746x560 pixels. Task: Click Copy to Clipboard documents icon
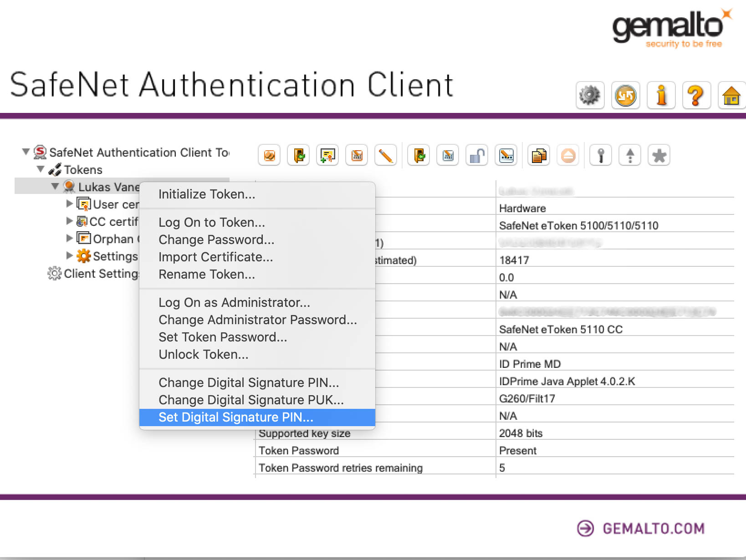click(539, 156)
